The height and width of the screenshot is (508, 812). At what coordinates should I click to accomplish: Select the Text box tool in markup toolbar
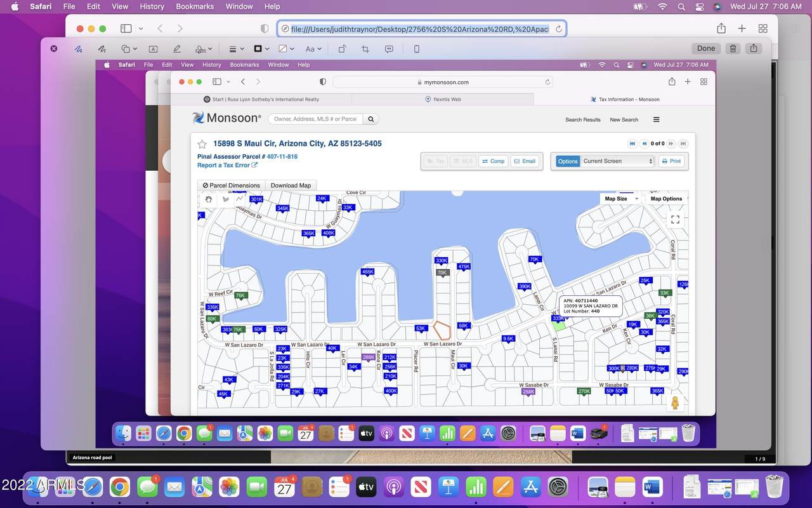[153, 49]
